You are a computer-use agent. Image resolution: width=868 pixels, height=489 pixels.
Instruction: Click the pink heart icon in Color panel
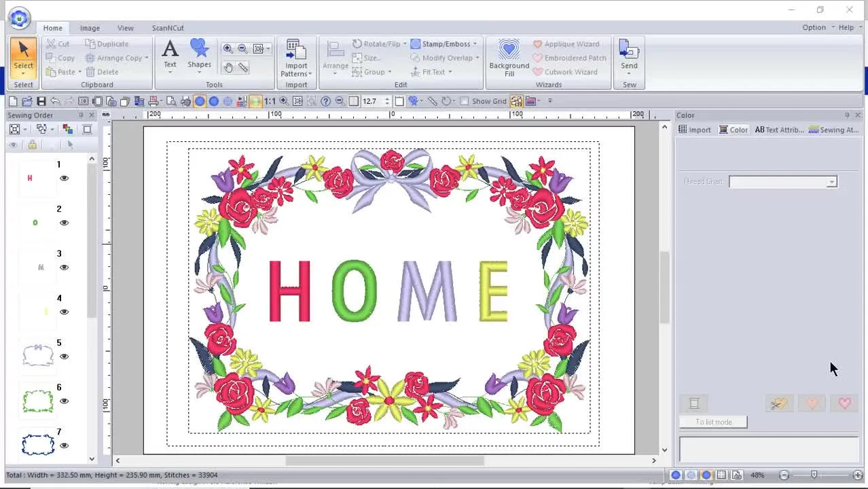[844, 403]
